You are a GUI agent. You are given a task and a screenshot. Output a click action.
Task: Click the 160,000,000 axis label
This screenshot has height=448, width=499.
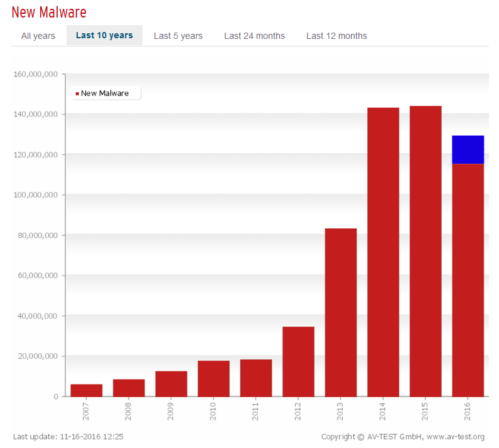coord(36,74)
